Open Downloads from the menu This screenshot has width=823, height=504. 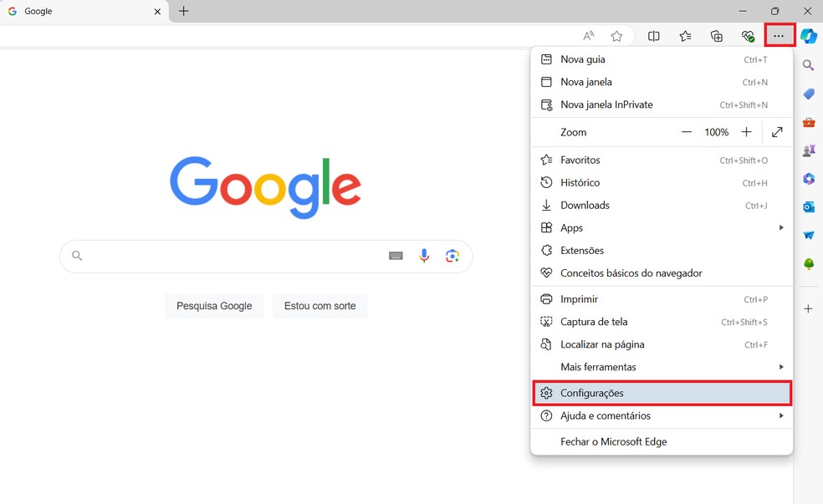[585, 205]
